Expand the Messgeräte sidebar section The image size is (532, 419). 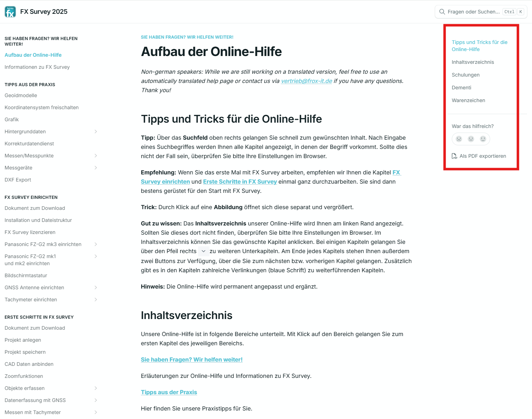tap(96, 168)
